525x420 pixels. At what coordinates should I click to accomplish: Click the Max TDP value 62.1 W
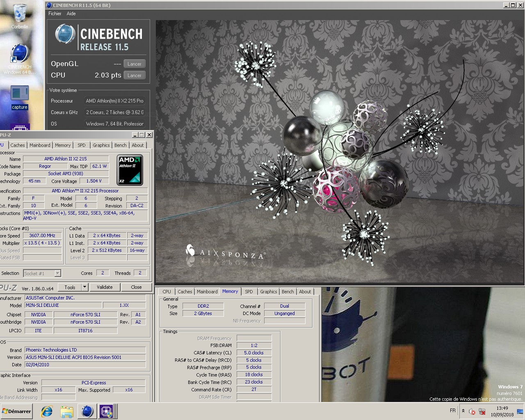tap(100, 166)
